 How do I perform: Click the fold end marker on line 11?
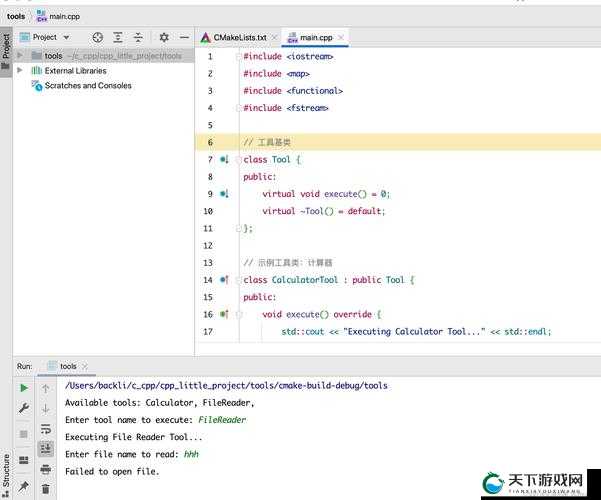click(x=238, y=229)
